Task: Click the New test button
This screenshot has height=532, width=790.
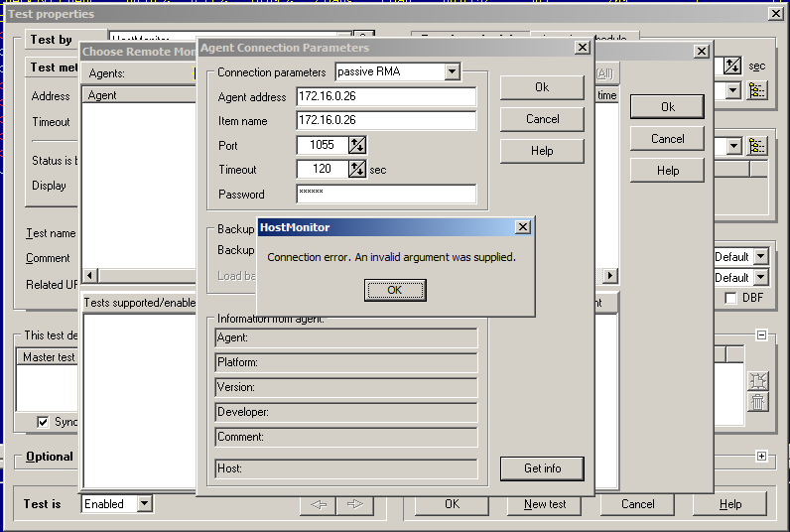Action: pyautogui.click(x=545, y=504)
